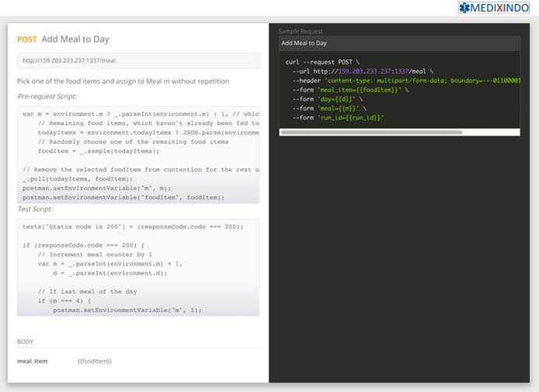539x392 pixels.
Task: Click the horizontal scrollbar under the curl sample
Action: click(371, 132)
